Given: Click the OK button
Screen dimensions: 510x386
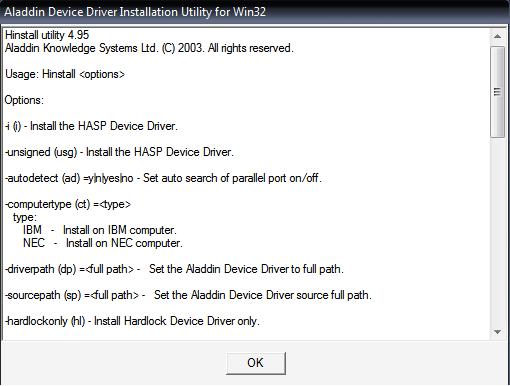Looking at the screenshot, I should [x=256, y=363].
